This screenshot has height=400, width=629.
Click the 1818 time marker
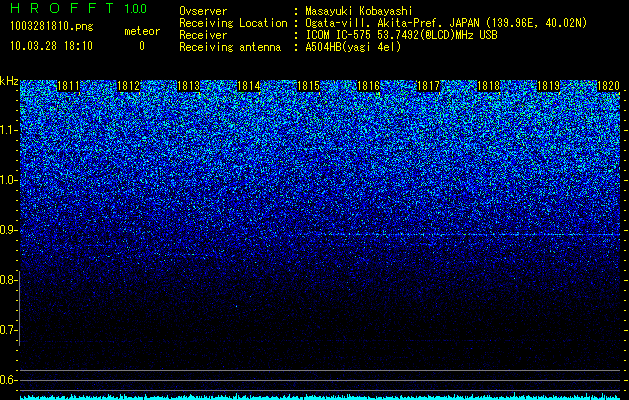[x=489, y=86]
